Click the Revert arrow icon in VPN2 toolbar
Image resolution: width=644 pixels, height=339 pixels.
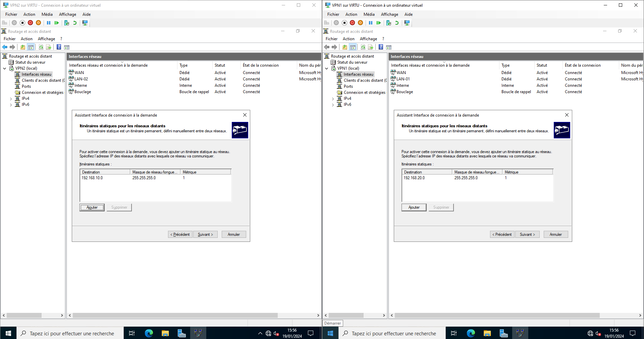[75, 23]
